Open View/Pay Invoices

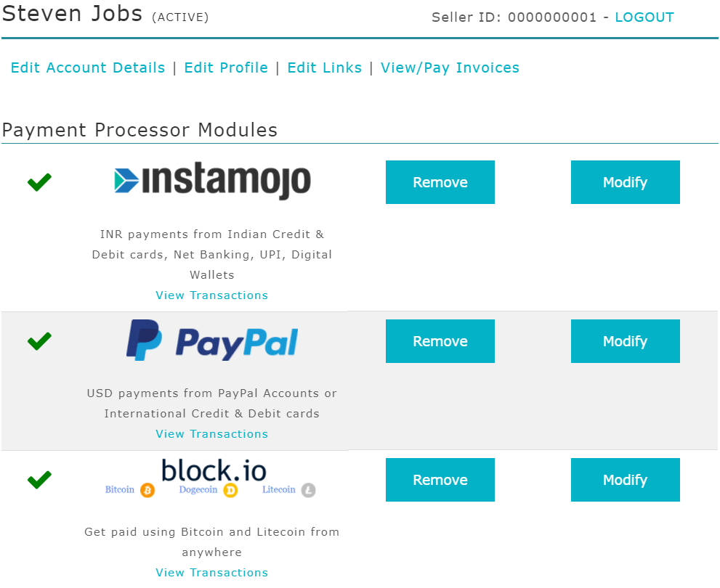450,68
